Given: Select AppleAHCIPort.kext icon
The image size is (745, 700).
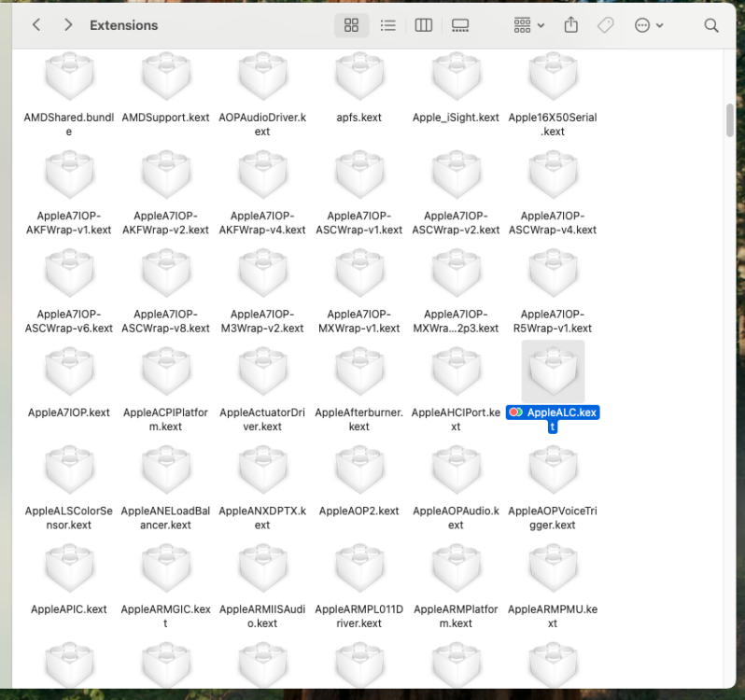Looking at the screenshot, I should point(457,371).
